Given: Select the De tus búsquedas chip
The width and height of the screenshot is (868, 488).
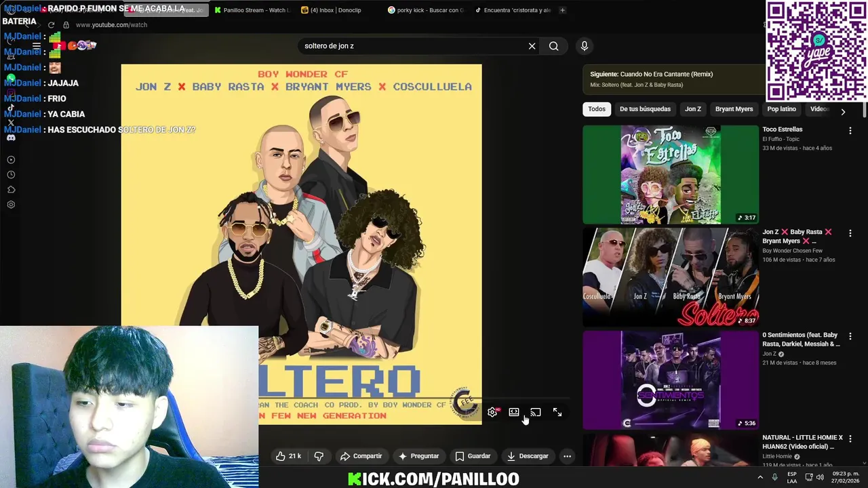Looking at the screenshot, I should [x=645, y=109].
